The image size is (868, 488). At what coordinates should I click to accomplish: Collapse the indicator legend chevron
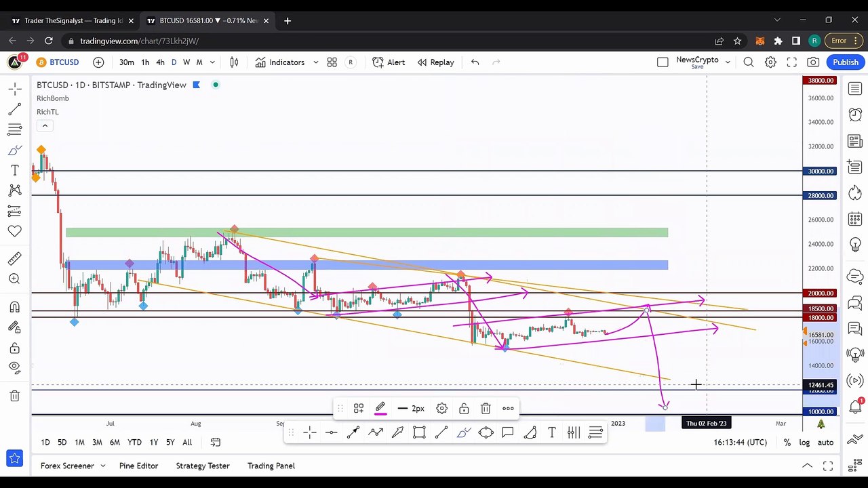[45, 125]
